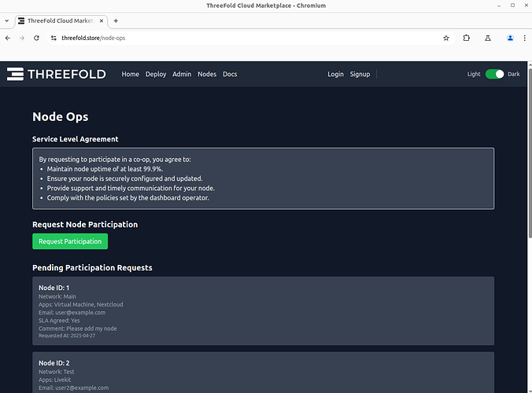The width and height of the screenshot is (532, 393).
Task: Open the Chromium three-dot menu
Action: (525, 38)
